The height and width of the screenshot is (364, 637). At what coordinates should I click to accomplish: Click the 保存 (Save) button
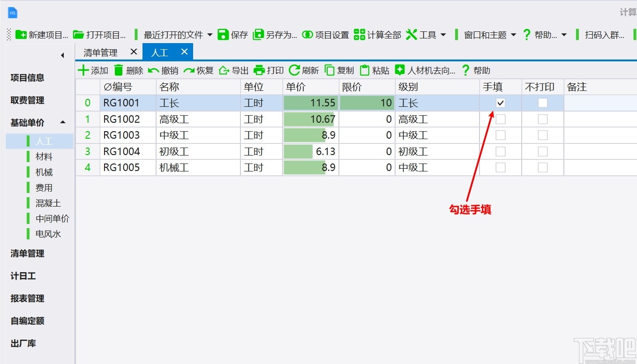234,34
